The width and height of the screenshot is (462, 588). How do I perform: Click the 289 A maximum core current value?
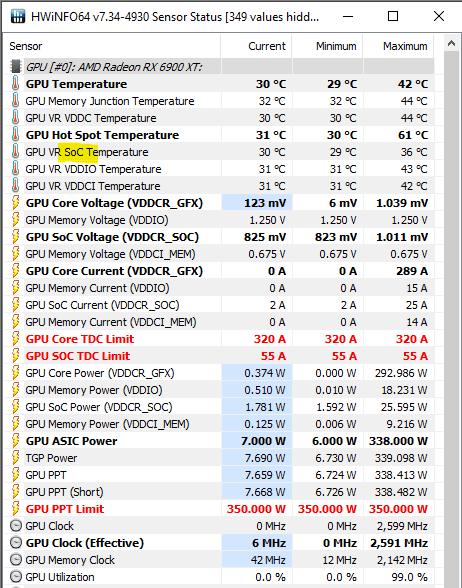[412, 271]
